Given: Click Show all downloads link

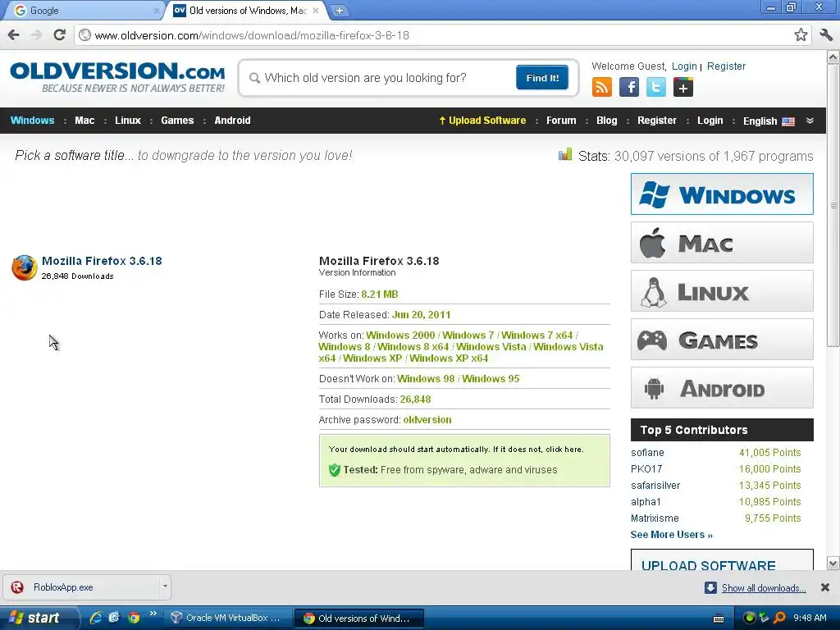Looking at the screenshot, I should point(764,587).
